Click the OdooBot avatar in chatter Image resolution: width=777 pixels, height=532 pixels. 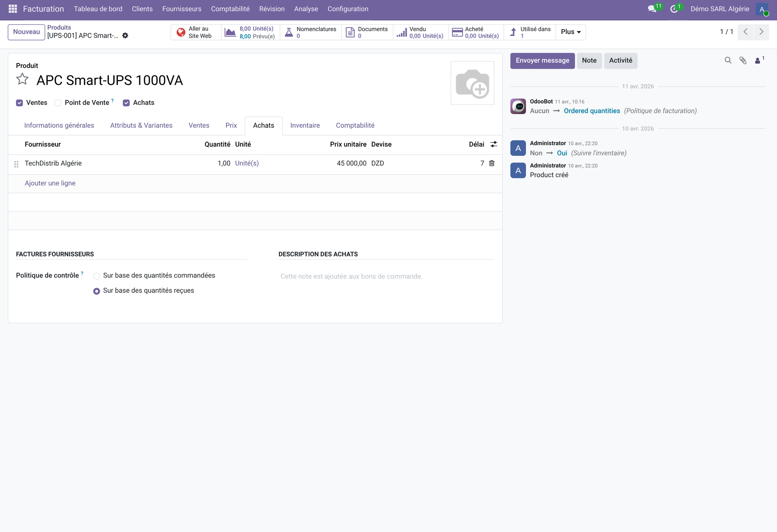[518, 106]
